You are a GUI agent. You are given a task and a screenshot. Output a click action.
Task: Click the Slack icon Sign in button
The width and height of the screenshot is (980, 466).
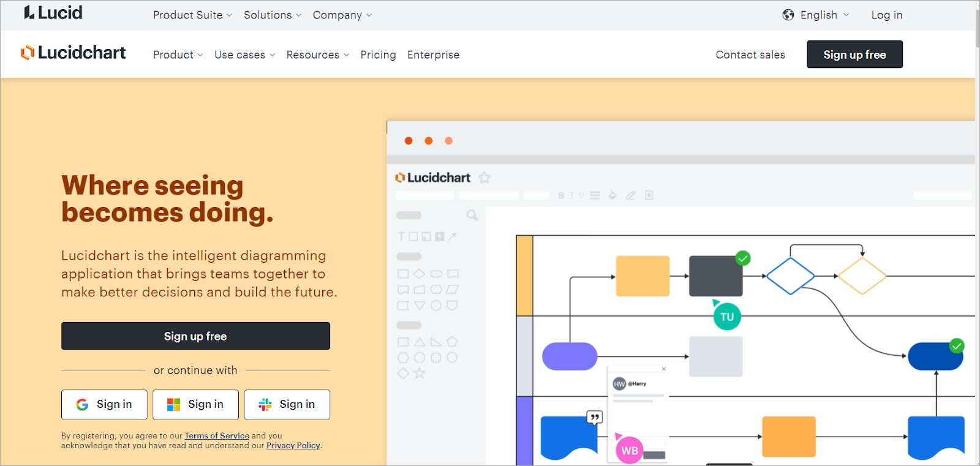tap(287, 404)
